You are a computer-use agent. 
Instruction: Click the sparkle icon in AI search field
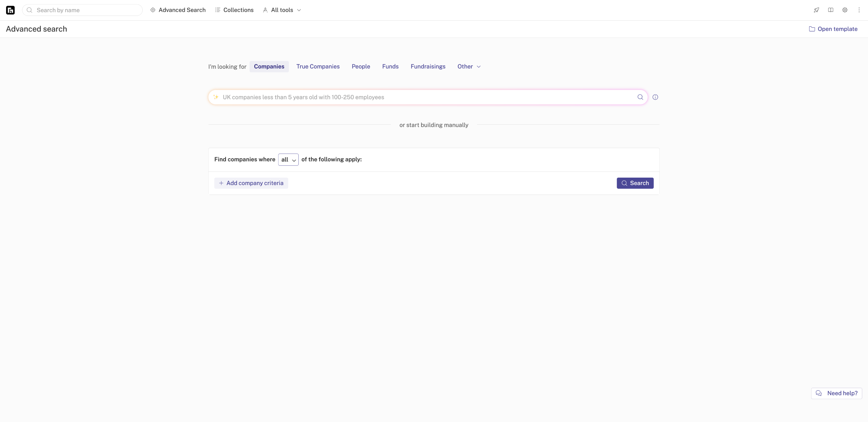(216, 97)
